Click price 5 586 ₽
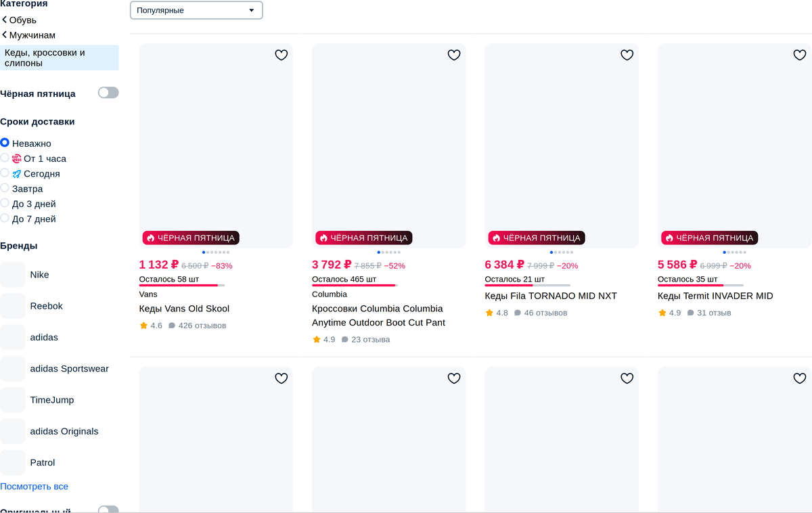This screenshot has height=513, width=812. (677, 265)
